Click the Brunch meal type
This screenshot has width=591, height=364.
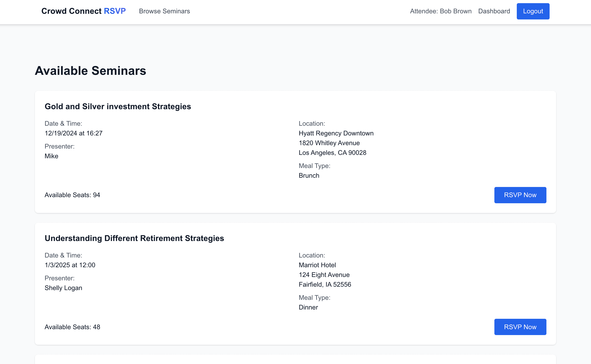(309, 175)
